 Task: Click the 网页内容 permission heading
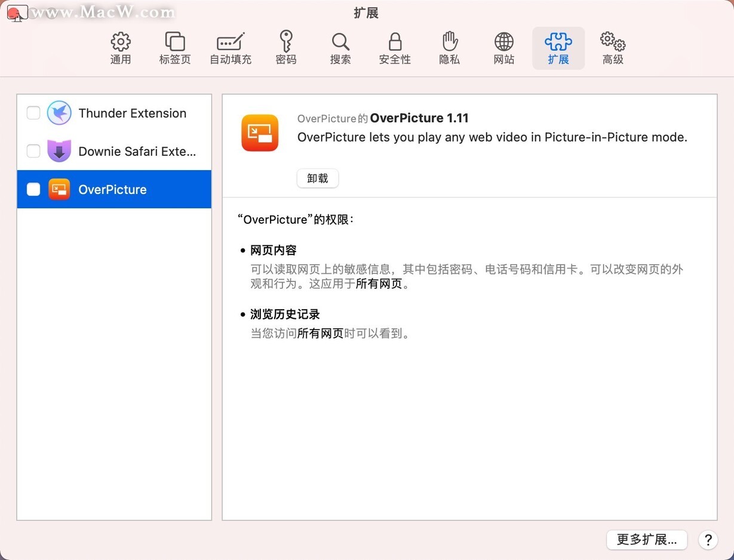click(x=274, y=250)
